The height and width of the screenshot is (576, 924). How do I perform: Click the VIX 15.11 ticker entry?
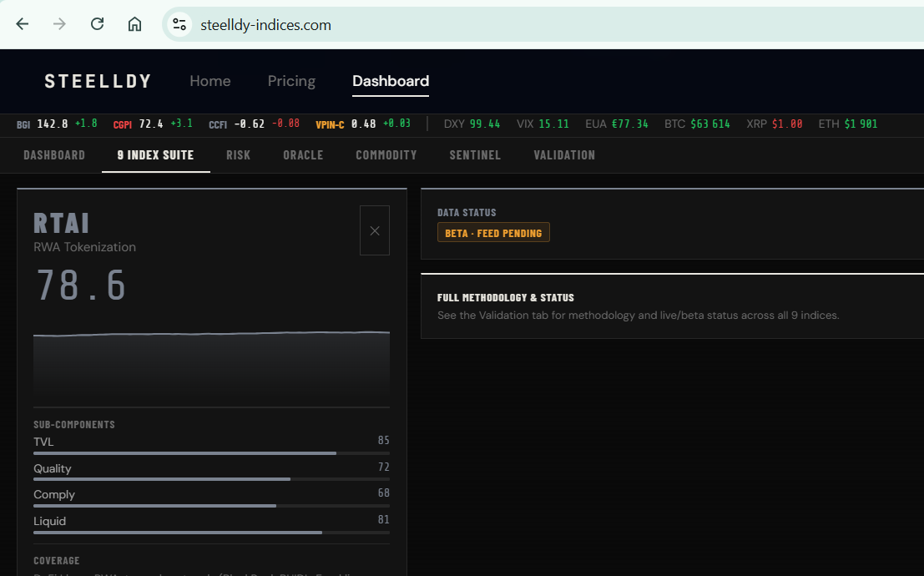pos(543,124)
